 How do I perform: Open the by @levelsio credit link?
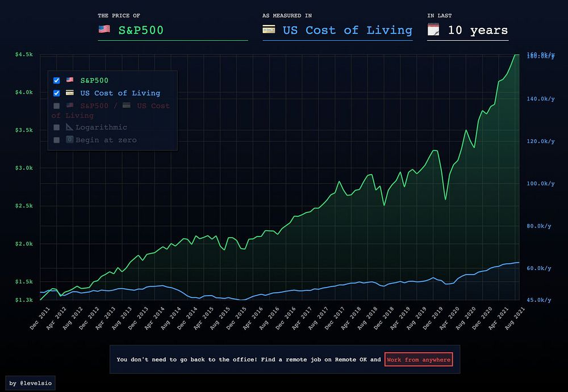coord(31,383)
